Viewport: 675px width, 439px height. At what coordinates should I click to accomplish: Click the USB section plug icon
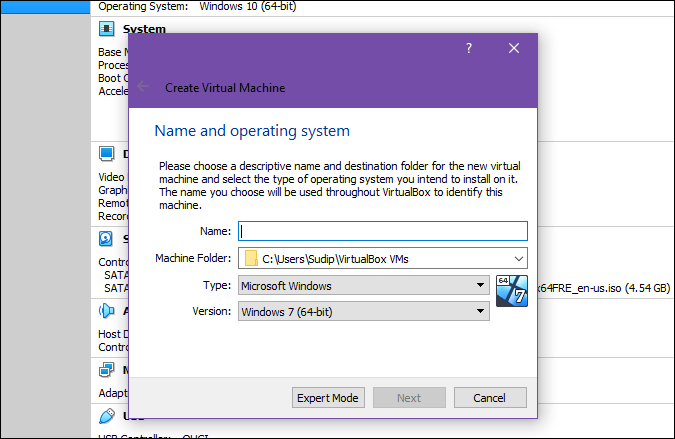[x=107, y=415]
